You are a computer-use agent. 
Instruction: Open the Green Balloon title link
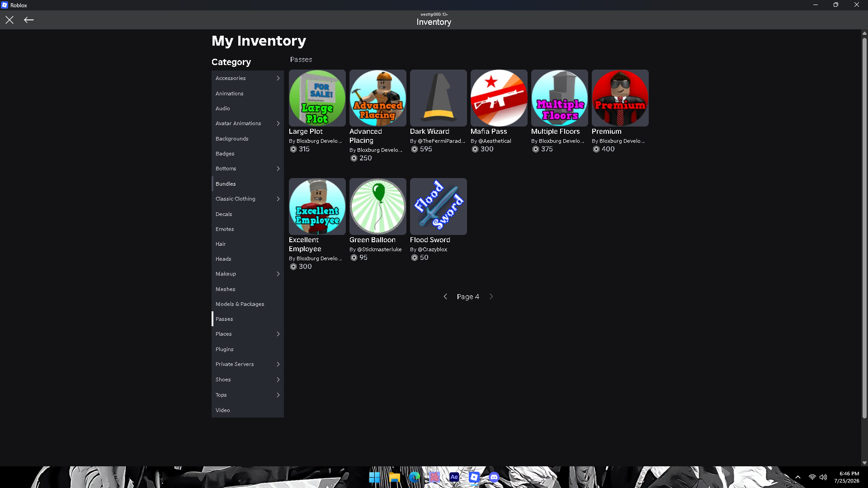click(x=372, y=240)
